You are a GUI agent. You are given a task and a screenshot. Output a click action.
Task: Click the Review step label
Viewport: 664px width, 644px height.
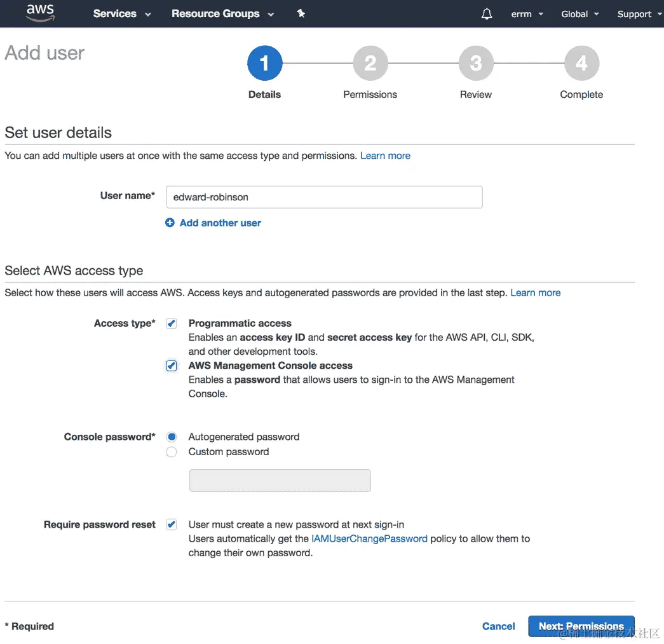point(476,95)
